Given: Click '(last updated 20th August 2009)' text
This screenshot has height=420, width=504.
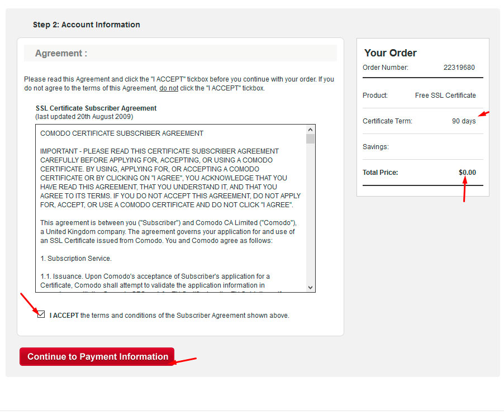Looking at the screenshot, I should [84, 117].
